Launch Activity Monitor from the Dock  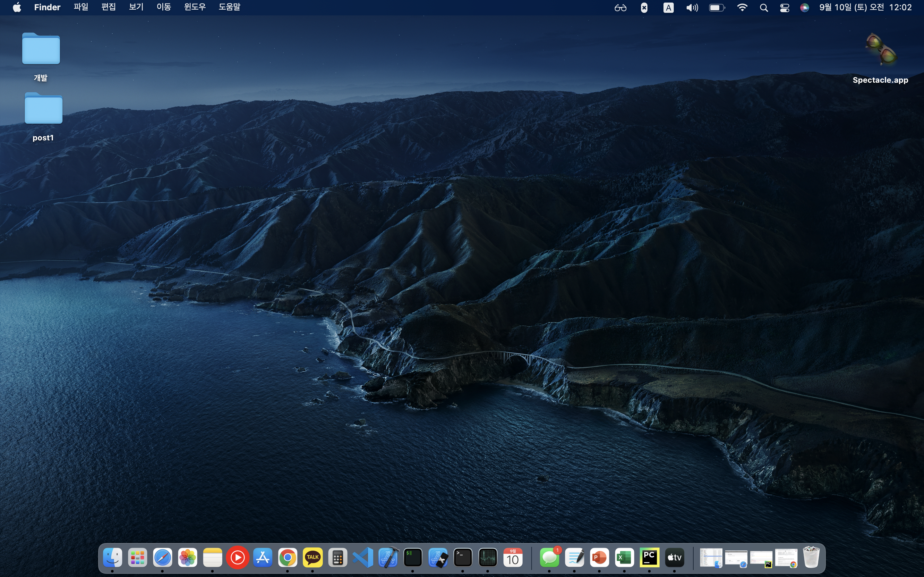click(488, 557)
